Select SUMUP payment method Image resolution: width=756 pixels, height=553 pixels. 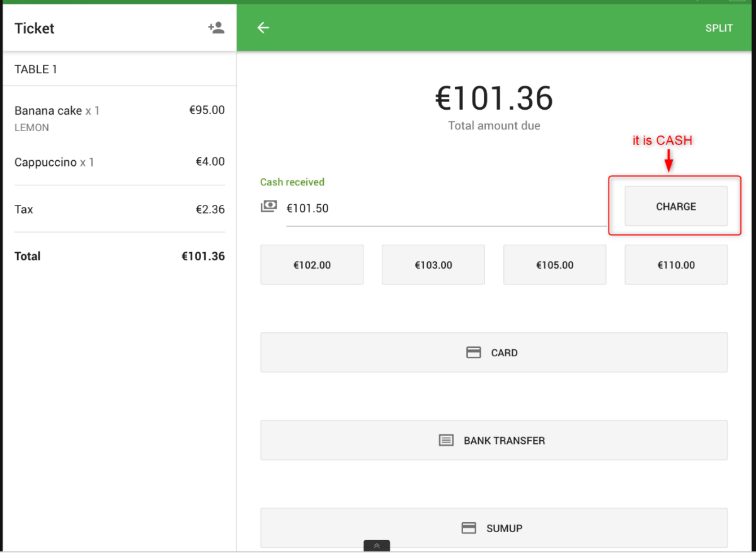click(494, 528)
